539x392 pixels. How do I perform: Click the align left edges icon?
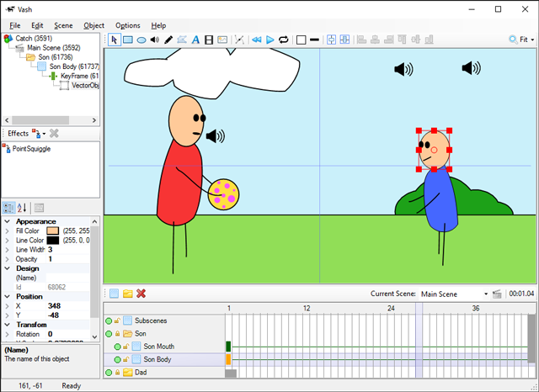[x=361, y=40]
